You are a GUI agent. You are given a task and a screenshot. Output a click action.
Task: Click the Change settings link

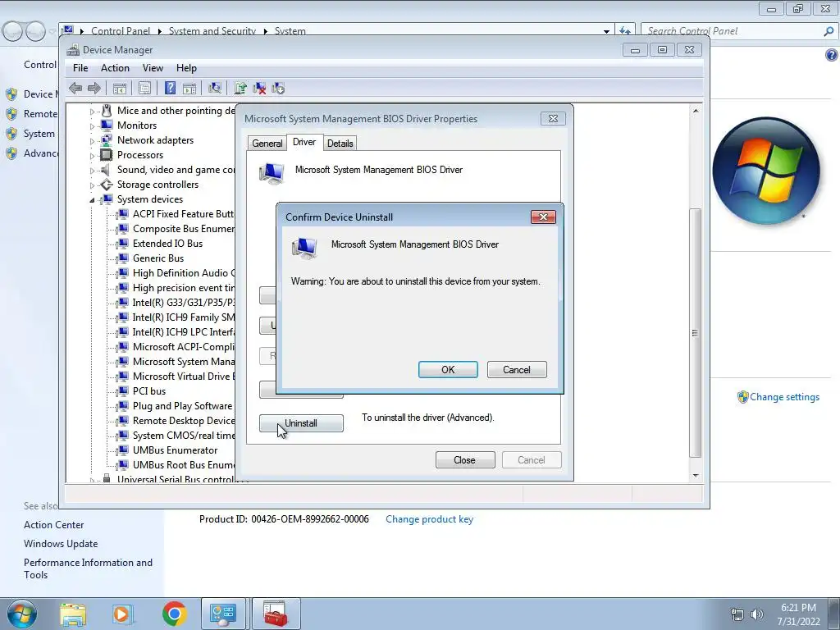784,397
